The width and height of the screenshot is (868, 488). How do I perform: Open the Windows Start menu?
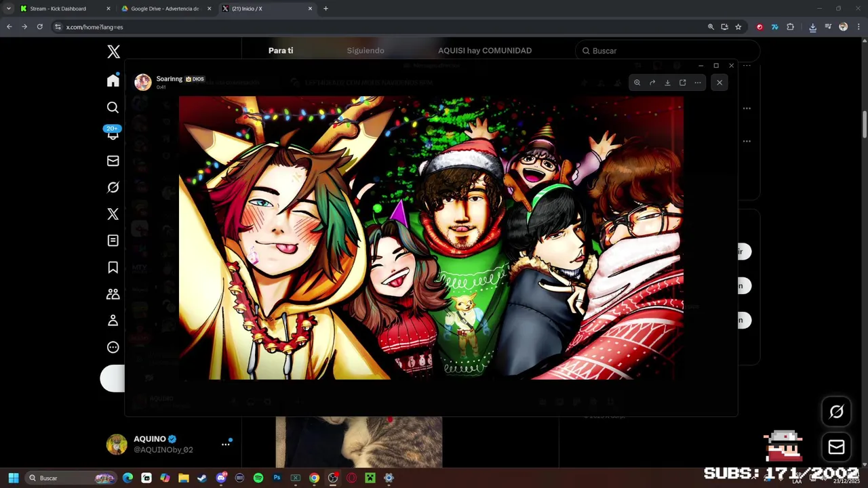point(14,478)
